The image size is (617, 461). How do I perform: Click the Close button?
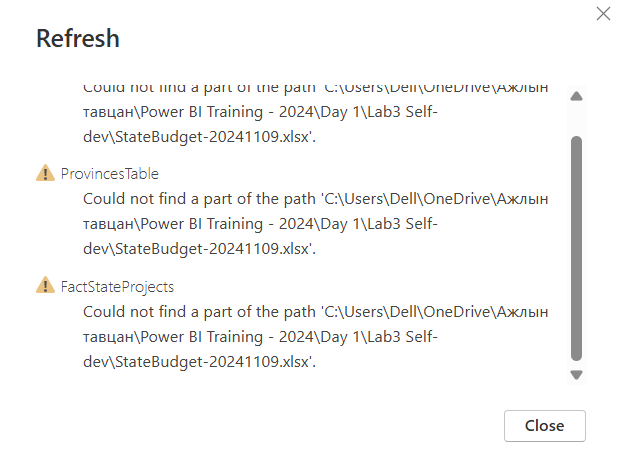[545, 426]
